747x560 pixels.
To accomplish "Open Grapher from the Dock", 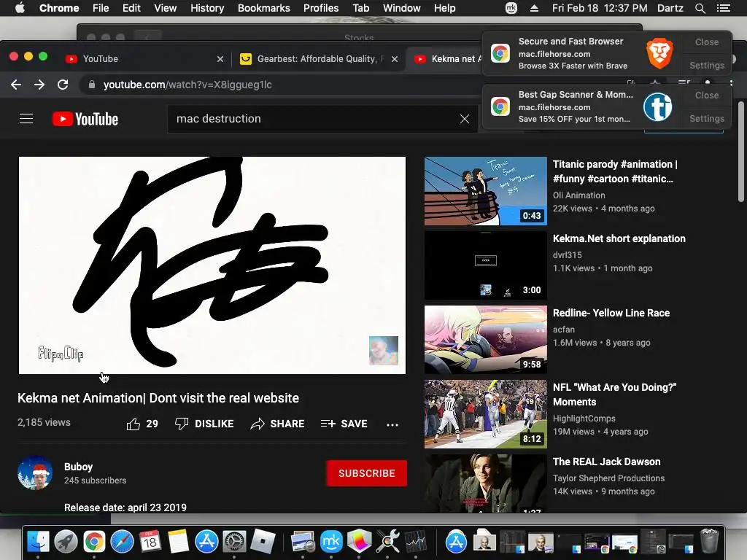I will (x=359, y=542).
